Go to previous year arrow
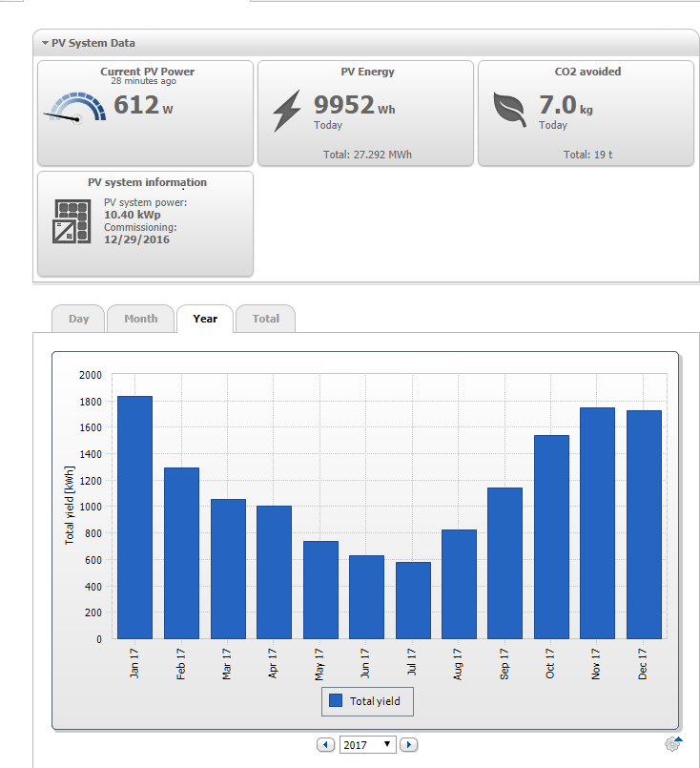 [x=325, y=744]
